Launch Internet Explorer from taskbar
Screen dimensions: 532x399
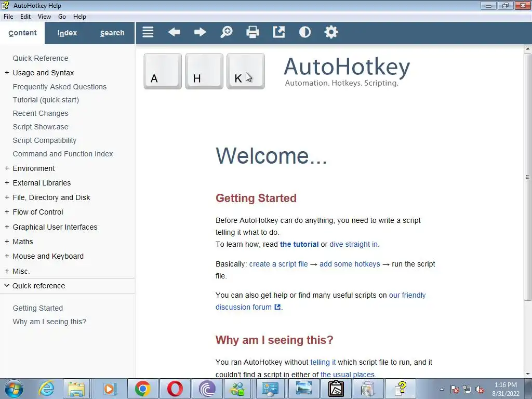coord(46,389)
